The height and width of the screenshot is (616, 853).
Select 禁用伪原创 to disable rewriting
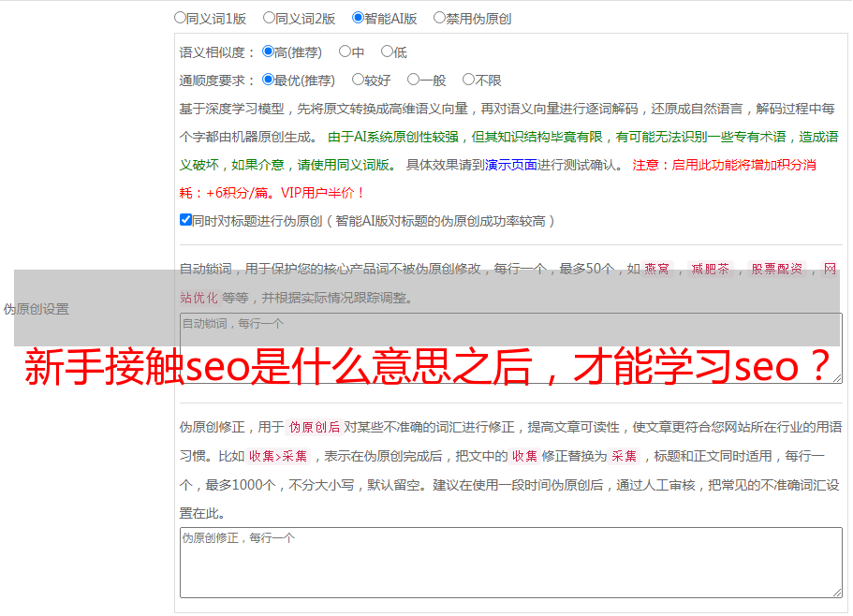tap(439, 17)
